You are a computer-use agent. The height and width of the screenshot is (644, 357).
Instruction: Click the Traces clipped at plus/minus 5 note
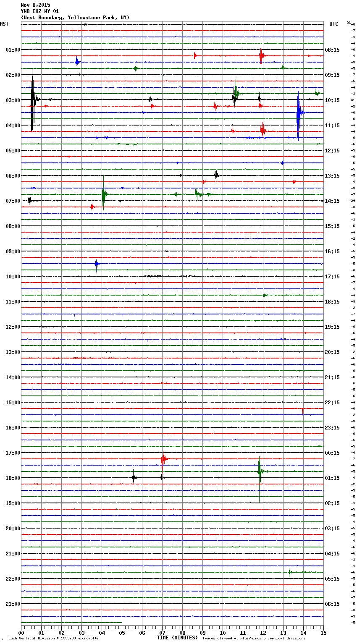254,638
